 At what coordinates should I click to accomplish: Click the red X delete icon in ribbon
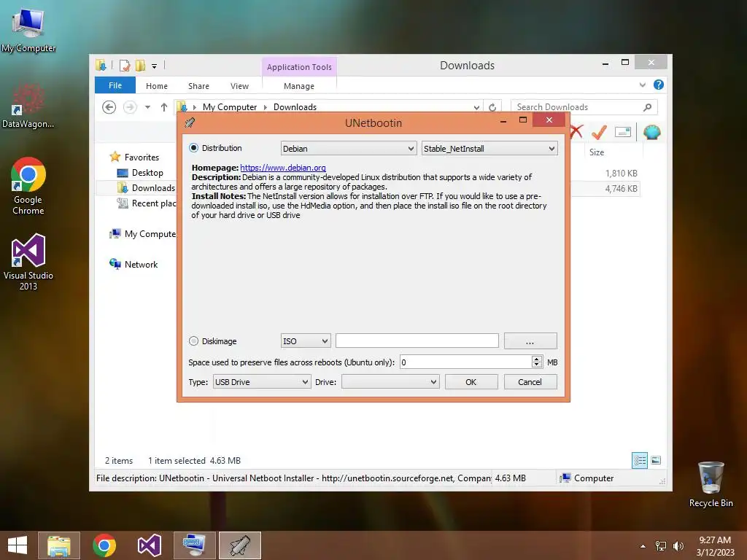(577, 131)
